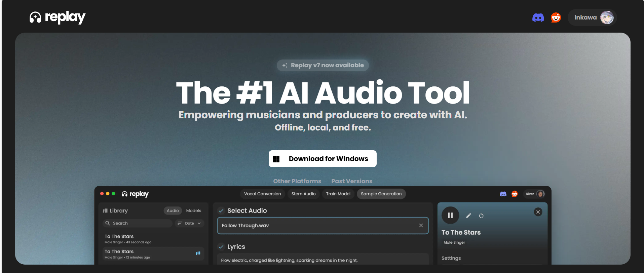Click the pencil edit icon in player
Viewport: 644px width, 273px height.
(468, 216)
